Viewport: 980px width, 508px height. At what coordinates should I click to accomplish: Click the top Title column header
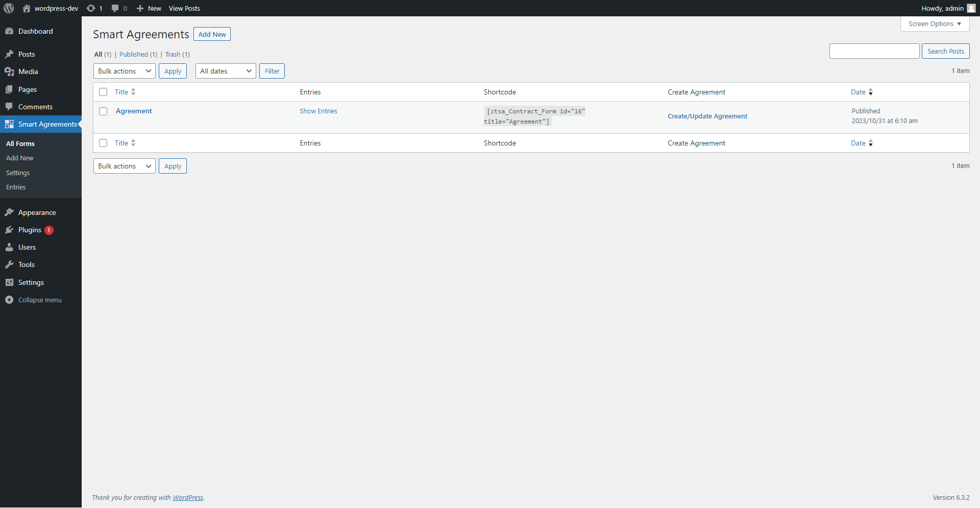pos(121,92)
